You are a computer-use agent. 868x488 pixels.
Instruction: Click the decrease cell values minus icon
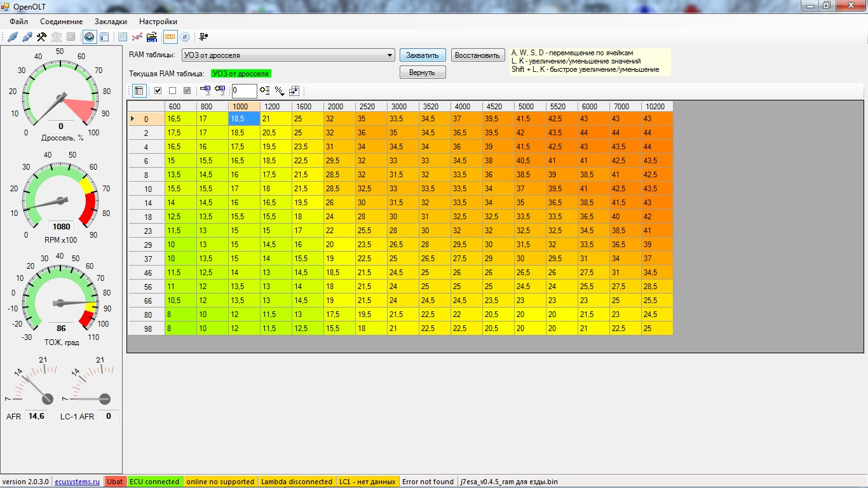tap(205, 90)
